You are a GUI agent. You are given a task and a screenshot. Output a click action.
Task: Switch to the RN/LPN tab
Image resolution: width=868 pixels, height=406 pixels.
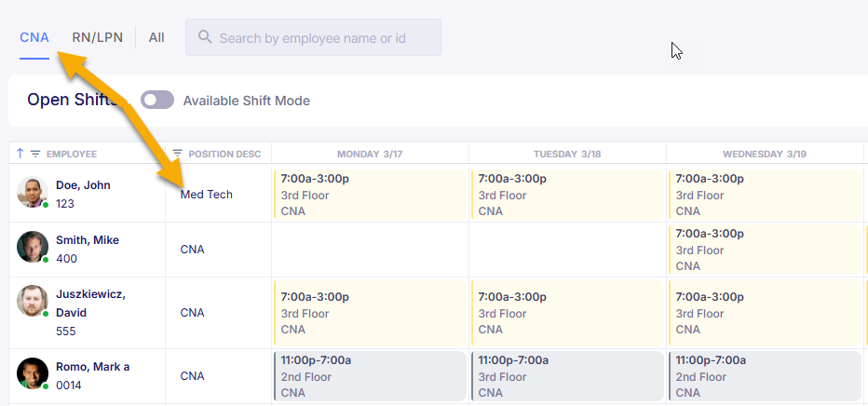(98, 37)
